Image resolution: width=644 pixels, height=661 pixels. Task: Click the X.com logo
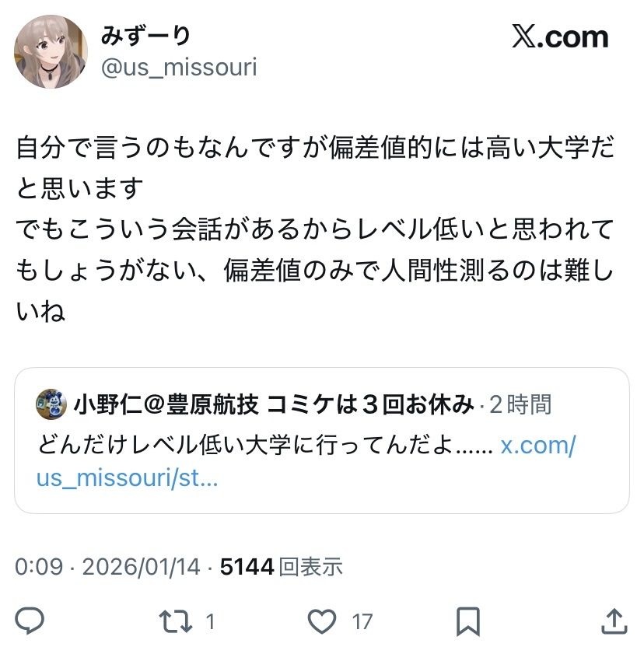pyautogui.click(x=560, y=37)
